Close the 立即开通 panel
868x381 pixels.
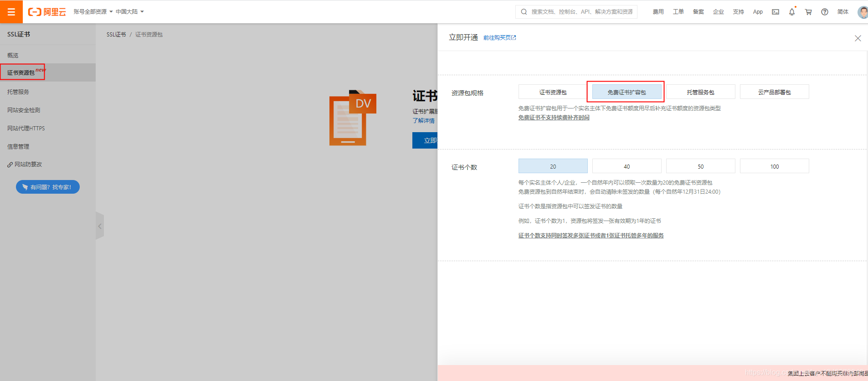pyautogui.click(x=858, y=38)
